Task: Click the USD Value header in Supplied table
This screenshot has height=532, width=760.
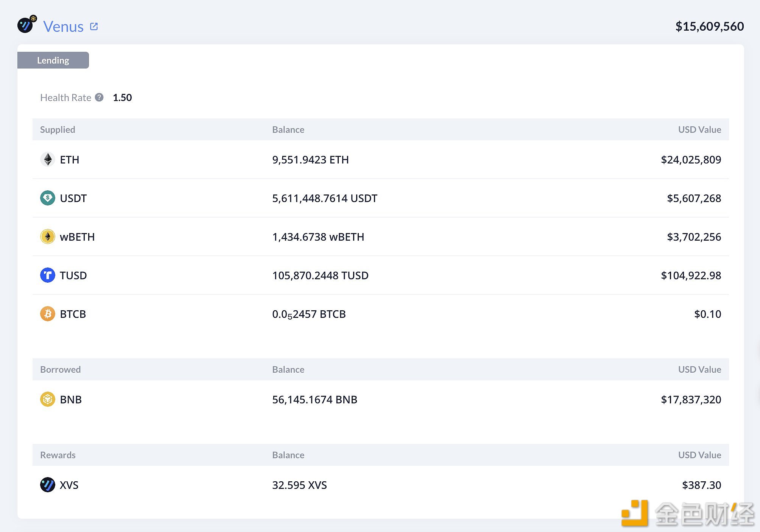Action: pos(699,129)
